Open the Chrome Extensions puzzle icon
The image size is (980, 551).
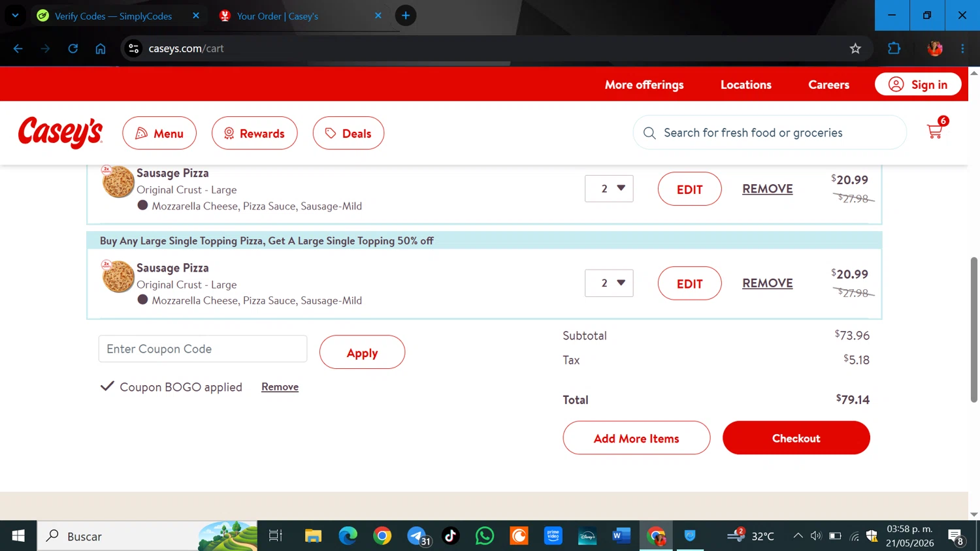(894, 48)
